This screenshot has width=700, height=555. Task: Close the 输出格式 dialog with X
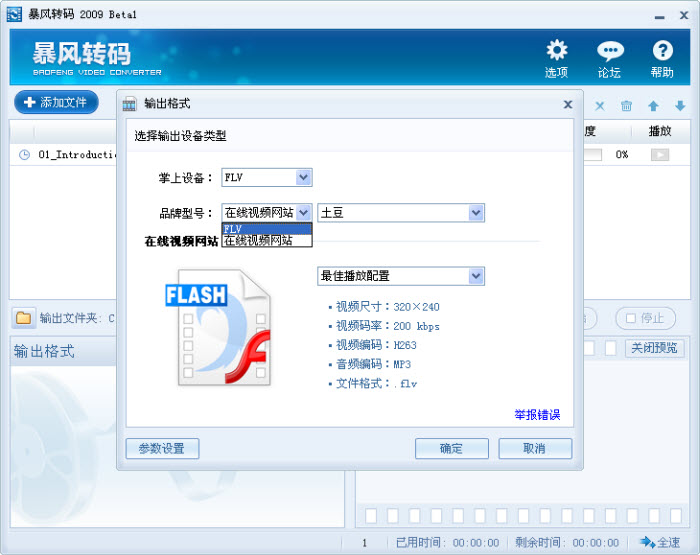[568, 104]
